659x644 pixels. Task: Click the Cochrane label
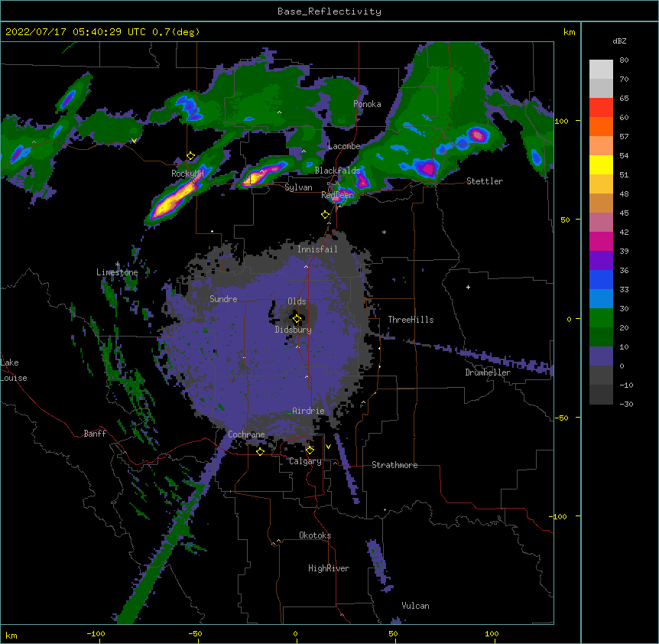tap(246, 434)
